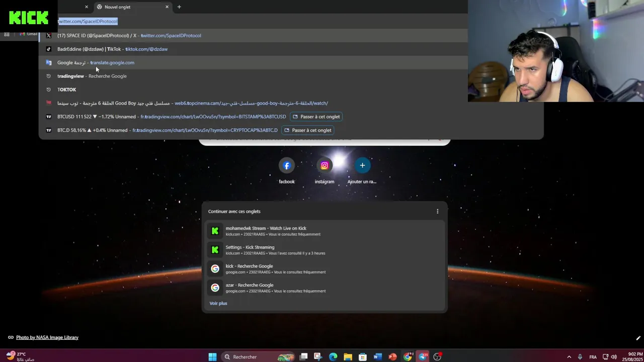Screen dimensions: 644x362
Task: Click the history icon beside TOKTOK
Action: coord(48,89)
